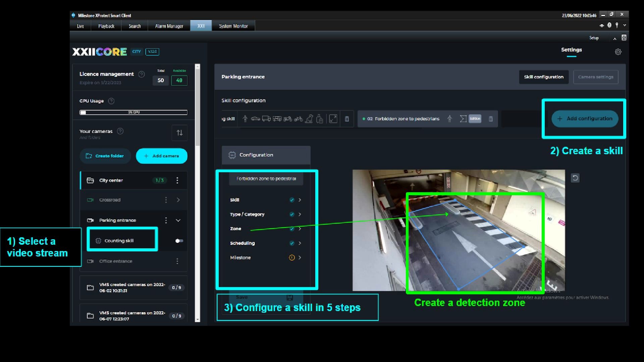Click the expand zone icon in first skill
The width and height of the screenshot is (644, 362).
(333, 119)
